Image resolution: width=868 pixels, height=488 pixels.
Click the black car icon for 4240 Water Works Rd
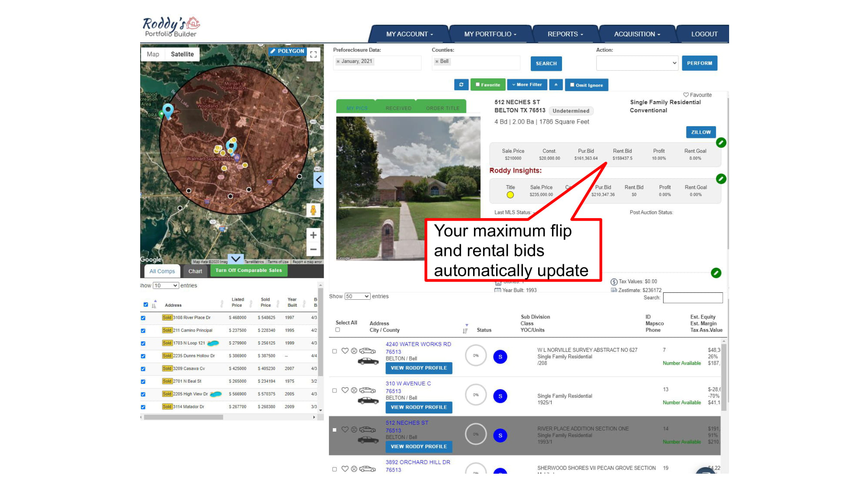tap(368, 361)
